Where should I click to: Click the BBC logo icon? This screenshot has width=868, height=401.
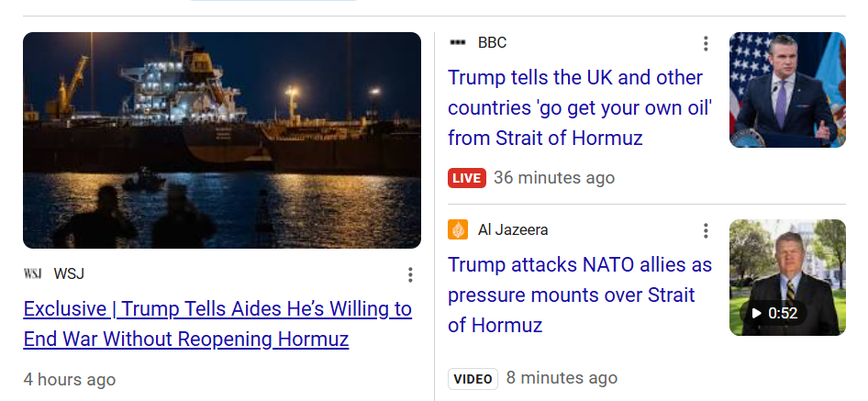click(458, 43)
